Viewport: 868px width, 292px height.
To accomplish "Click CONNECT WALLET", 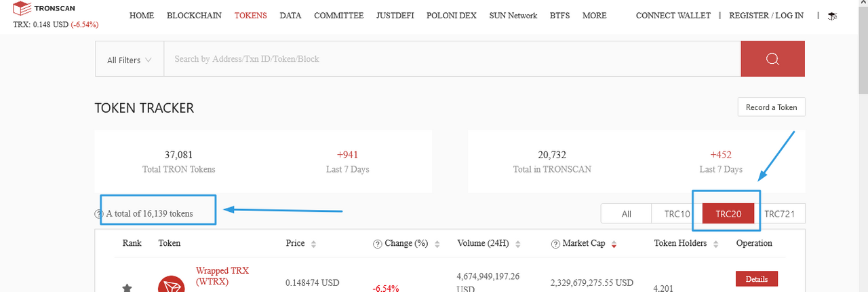I will (673, 16).
